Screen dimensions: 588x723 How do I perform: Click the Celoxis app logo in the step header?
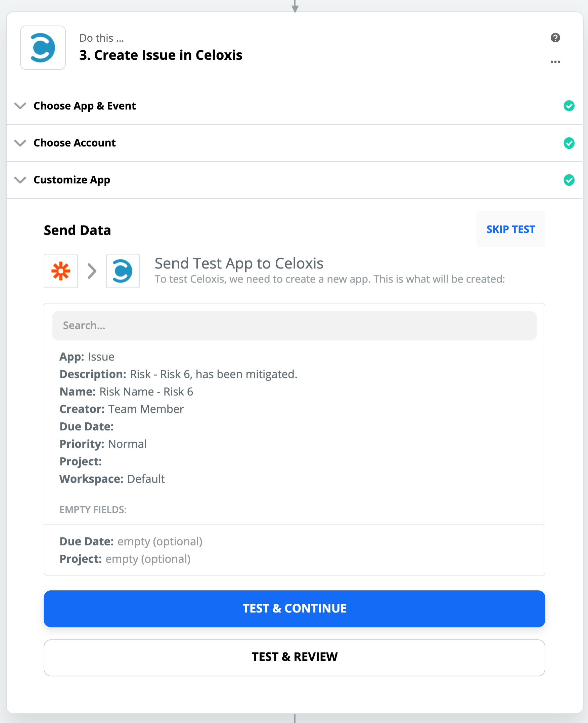point(43,48)
